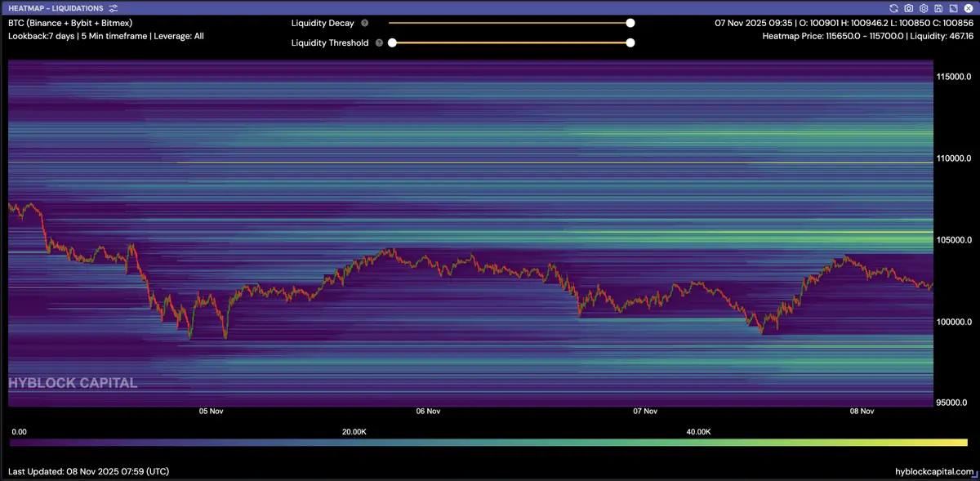Click the OHLC readout for 07 Nov 09:35

pos(844,24)
